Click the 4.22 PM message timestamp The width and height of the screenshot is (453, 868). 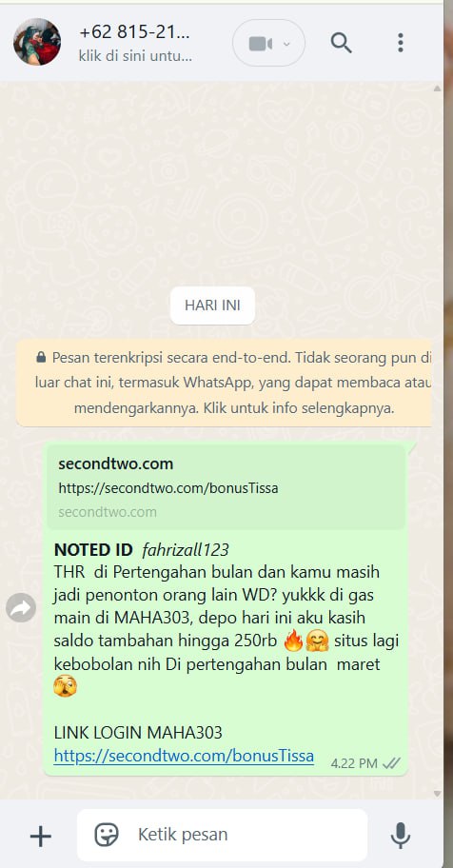point(354,763)
